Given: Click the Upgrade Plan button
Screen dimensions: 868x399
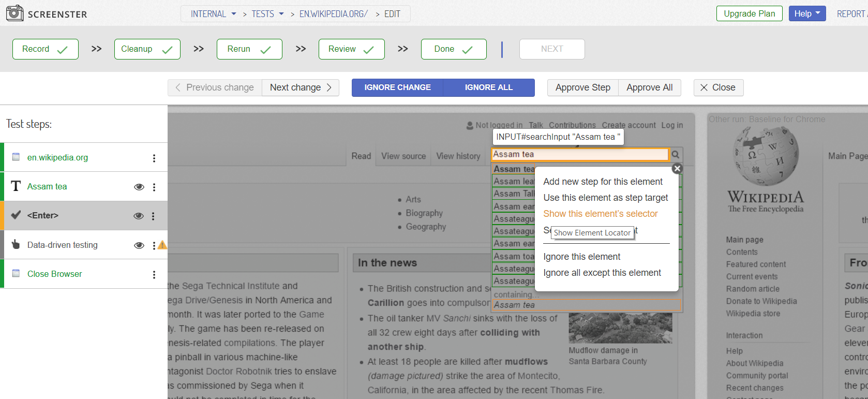Looking at the screenshot, I should pos(749,13).
